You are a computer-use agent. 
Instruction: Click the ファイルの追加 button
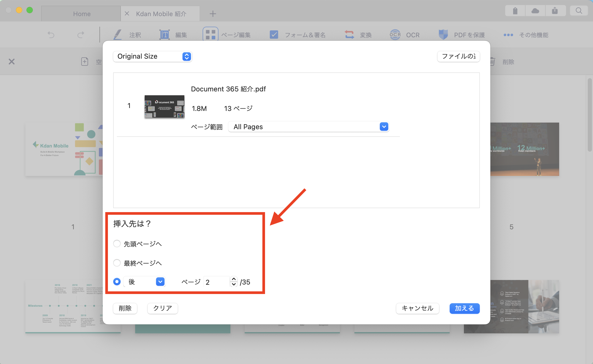click(459, 56)
